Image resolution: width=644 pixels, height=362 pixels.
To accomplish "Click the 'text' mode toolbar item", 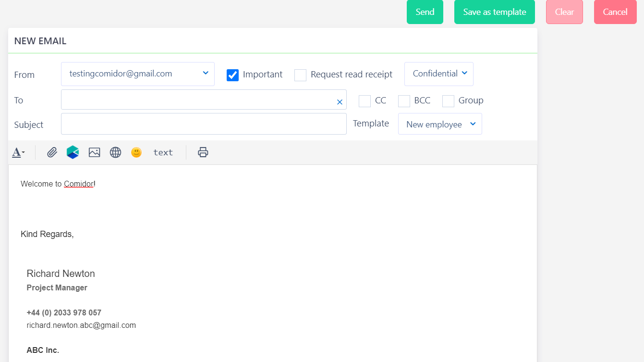I will [x=163, y=152].
